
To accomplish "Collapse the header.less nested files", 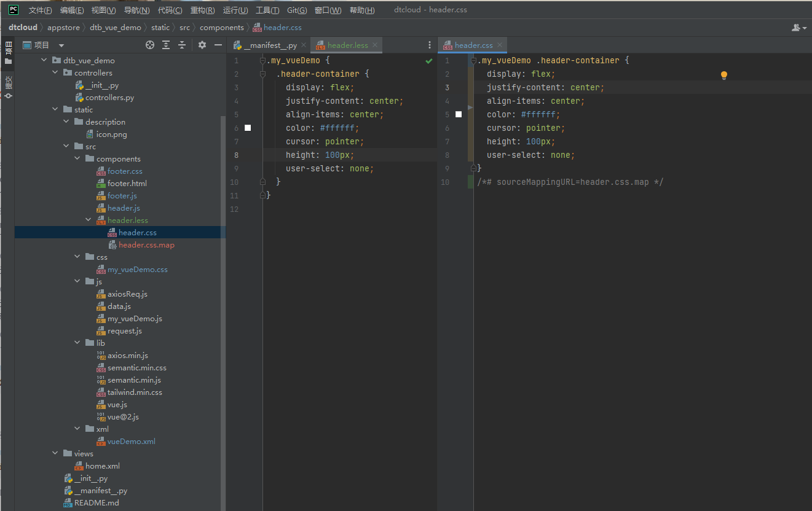I will click(88, 220).
